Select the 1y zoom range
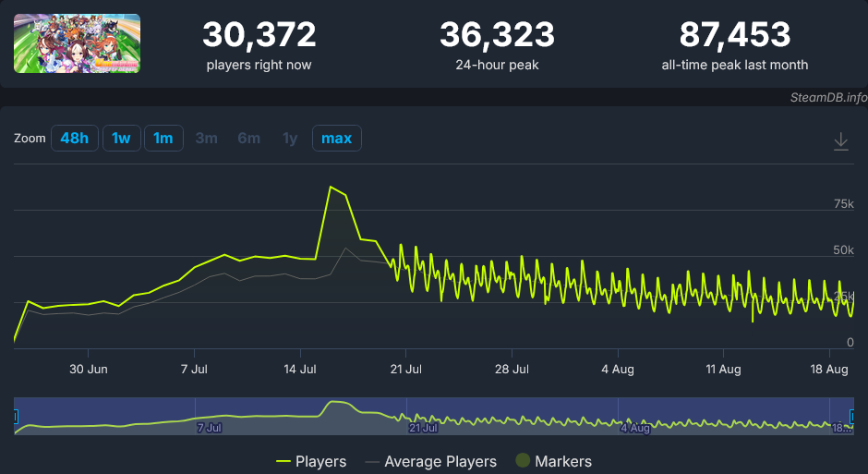Viewport: 868px width, 474px height. tap(290, 139)
